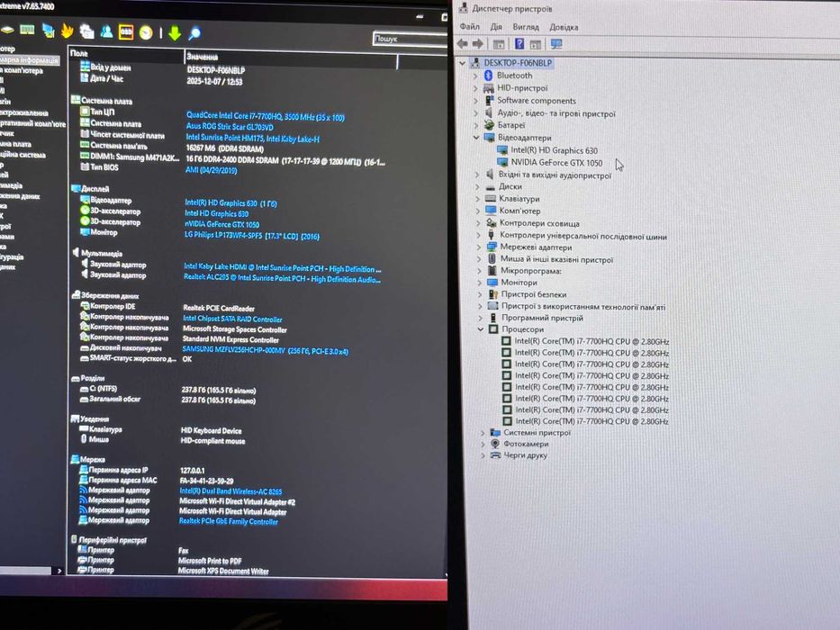Select the Контролери сховища node
This screenshot has width=840, height=630.
(539, 223)
